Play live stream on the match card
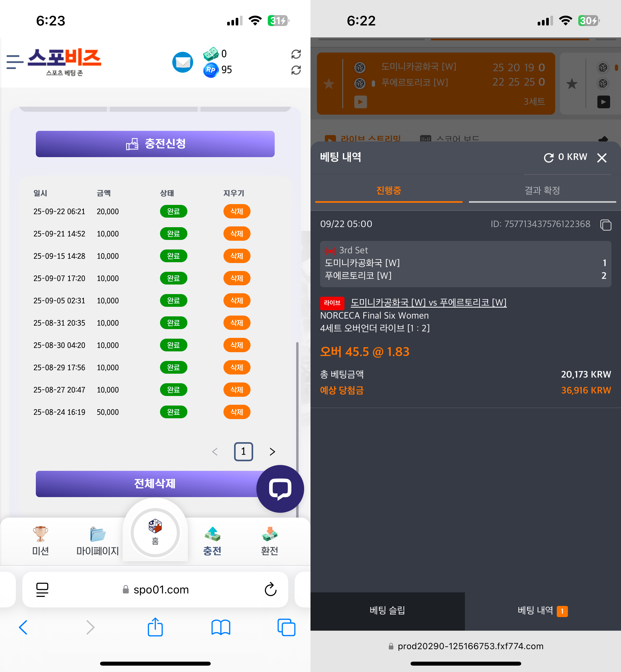The width and height of the screenshot is (621, 672). 360,101
